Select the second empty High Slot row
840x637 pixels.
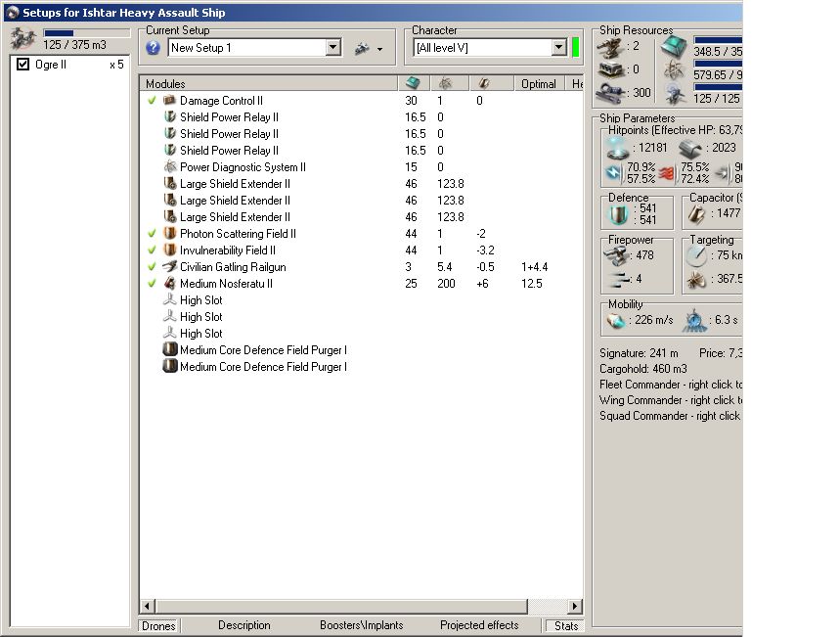click(362, 316)
